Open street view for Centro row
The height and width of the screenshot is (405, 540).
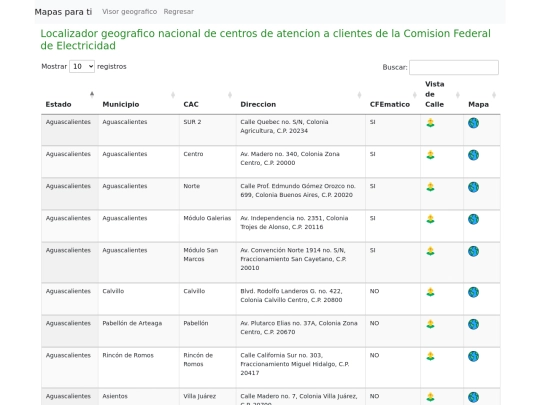click(x=430, y=155)
